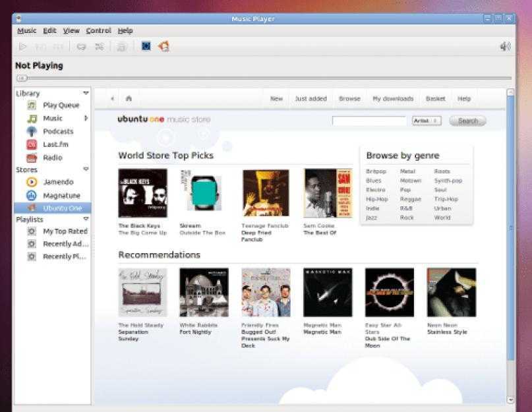
Task: Select Ubuntu One store in sidebar
Action: click(53, 208)
